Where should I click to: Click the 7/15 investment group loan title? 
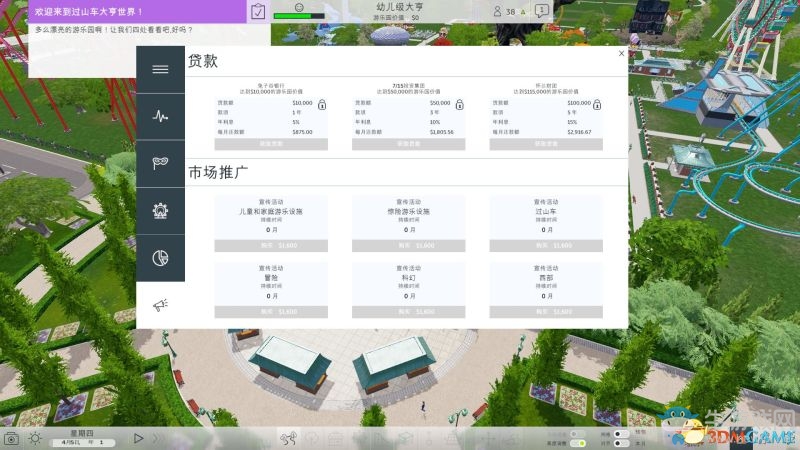[x=408, y=86]
